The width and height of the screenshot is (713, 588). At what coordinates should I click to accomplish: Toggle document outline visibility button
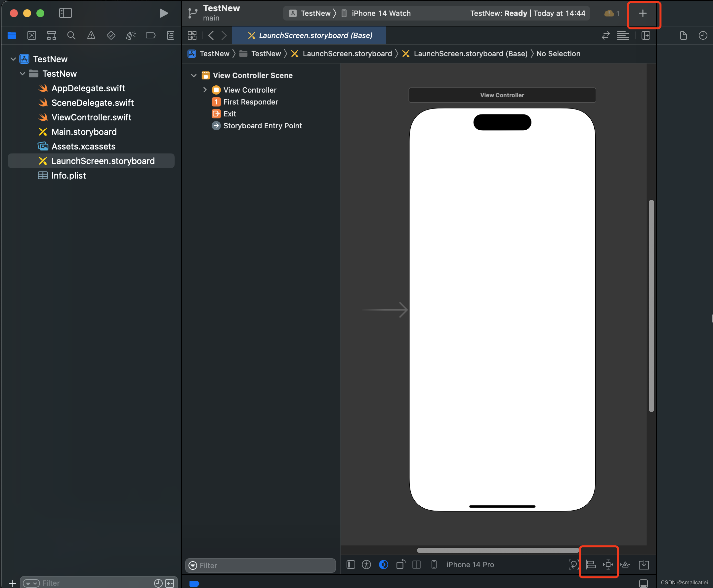pyautogui.click(x=351, y=565)
